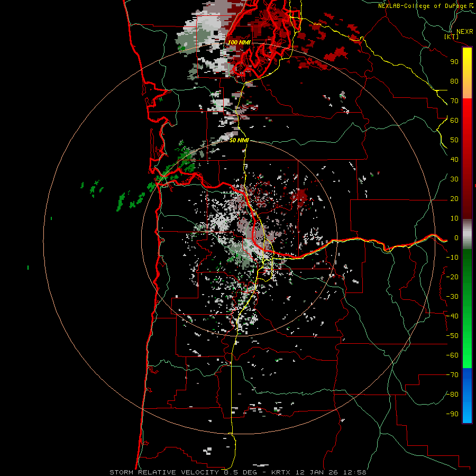Click the 12:58 timestamp in the caption
Screen dimensions: 476x476
click(355, 472)
